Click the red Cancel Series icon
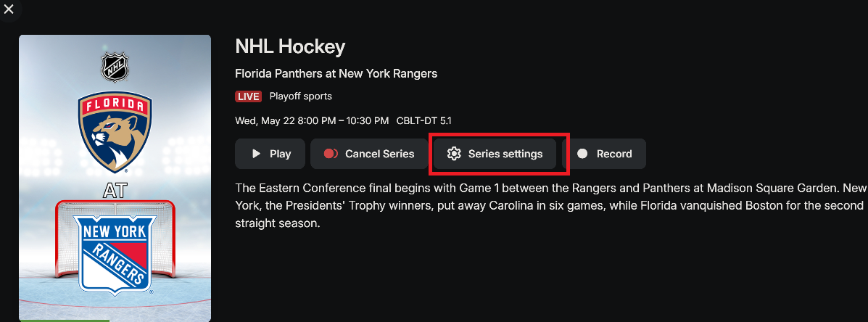Viewport: 868px width, 322px height. [x=331, y=154]
